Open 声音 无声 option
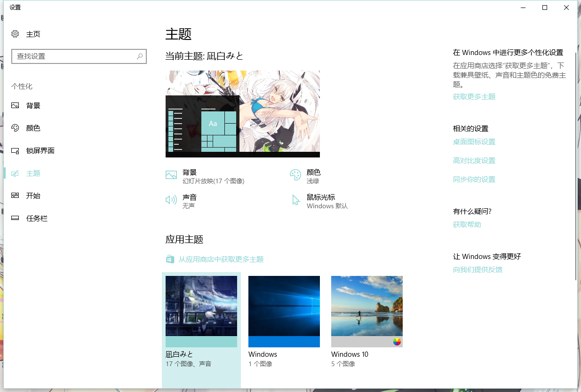The image size is (581, 392). [x=182, y=201]
